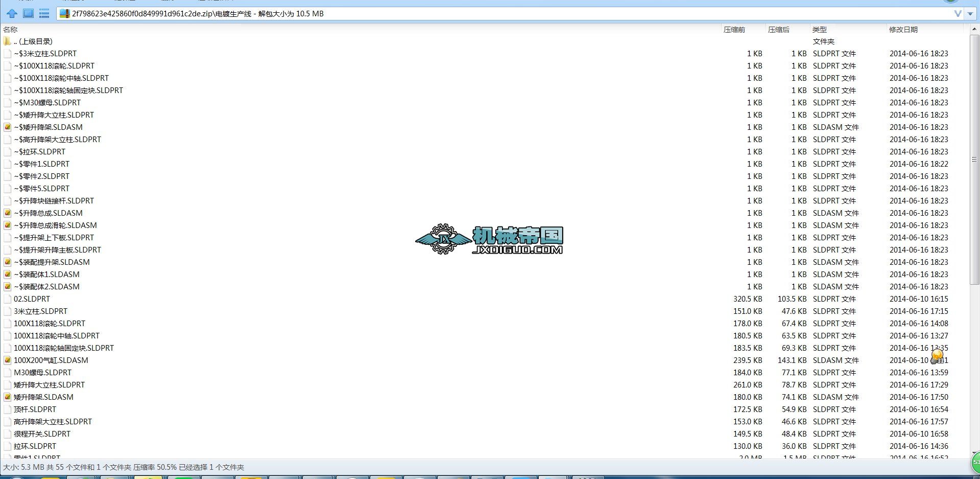Click the assembly icon of ~$升降总成滑轮.SLDASM
This screenshot has height=479, width=980.
[x=7, y=225]
